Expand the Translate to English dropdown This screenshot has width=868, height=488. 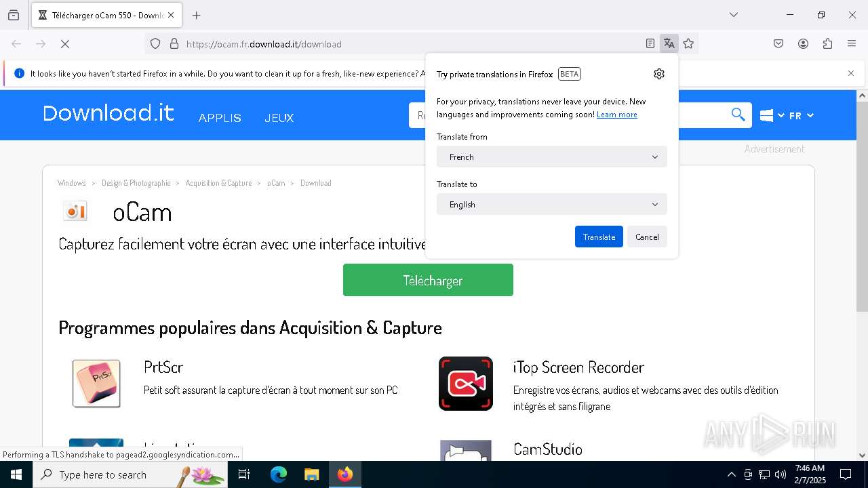pos(552,204)
